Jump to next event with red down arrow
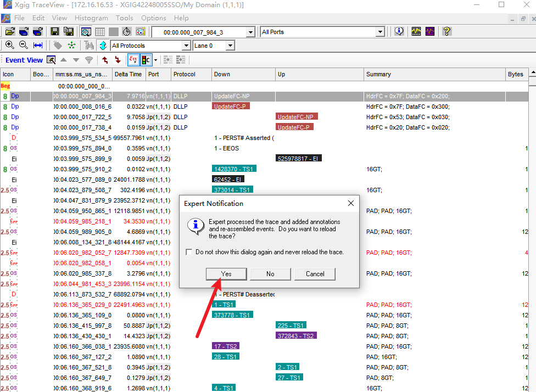Screen dimensions: 536x392 click(118, 60)
